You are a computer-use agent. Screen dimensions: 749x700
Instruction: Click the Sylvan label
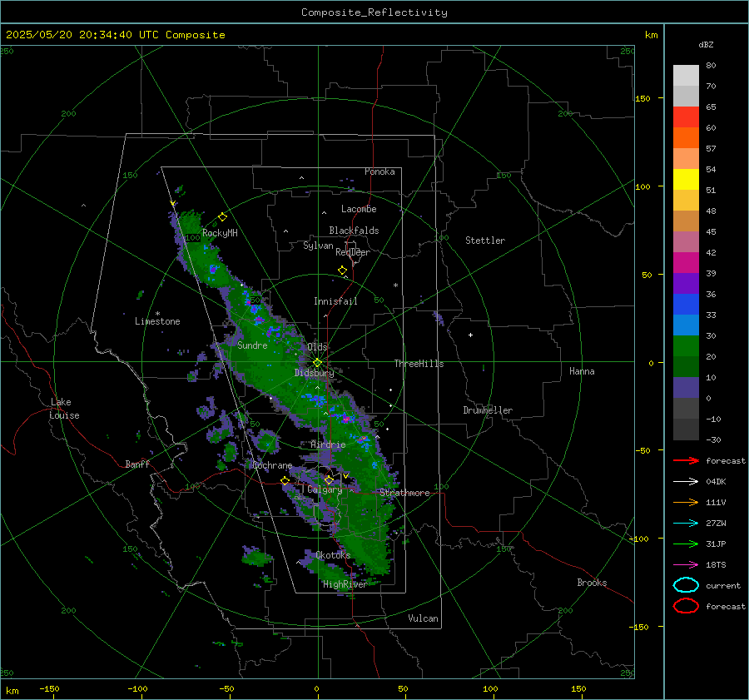point(318,246)
